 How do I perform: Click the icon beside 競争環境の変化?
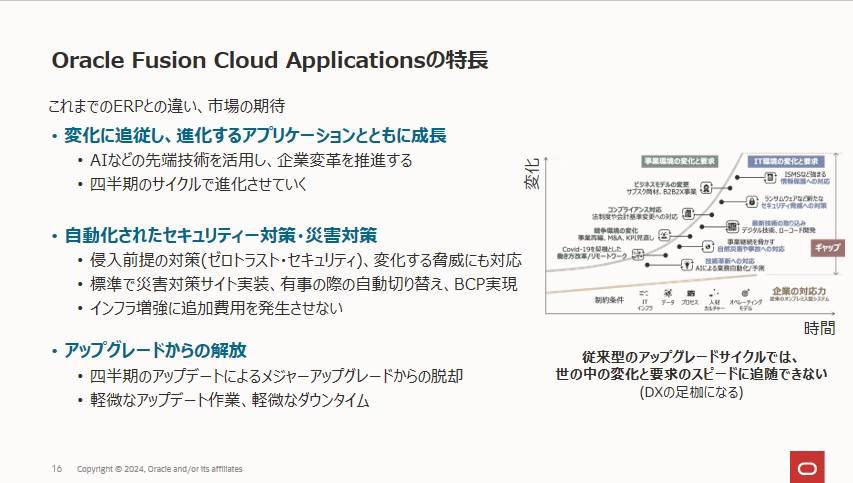tap(664, 235)
